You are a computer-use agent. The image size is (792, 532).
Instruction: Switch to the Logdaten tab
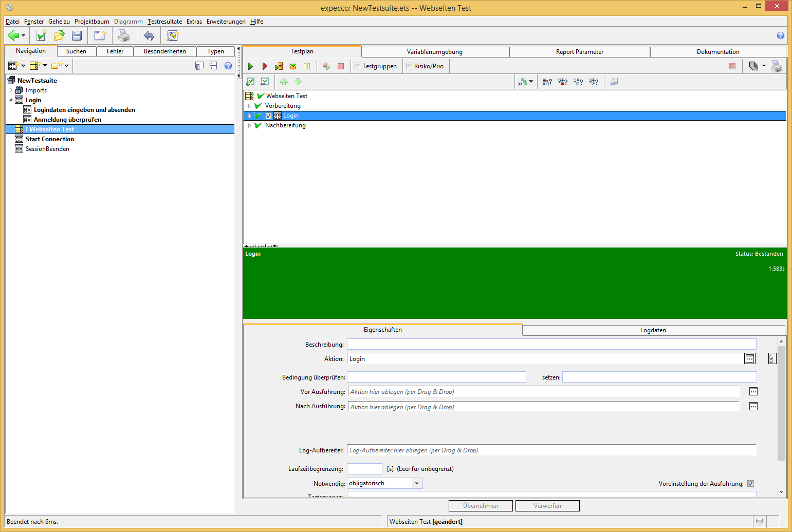[x=653, y=330]
